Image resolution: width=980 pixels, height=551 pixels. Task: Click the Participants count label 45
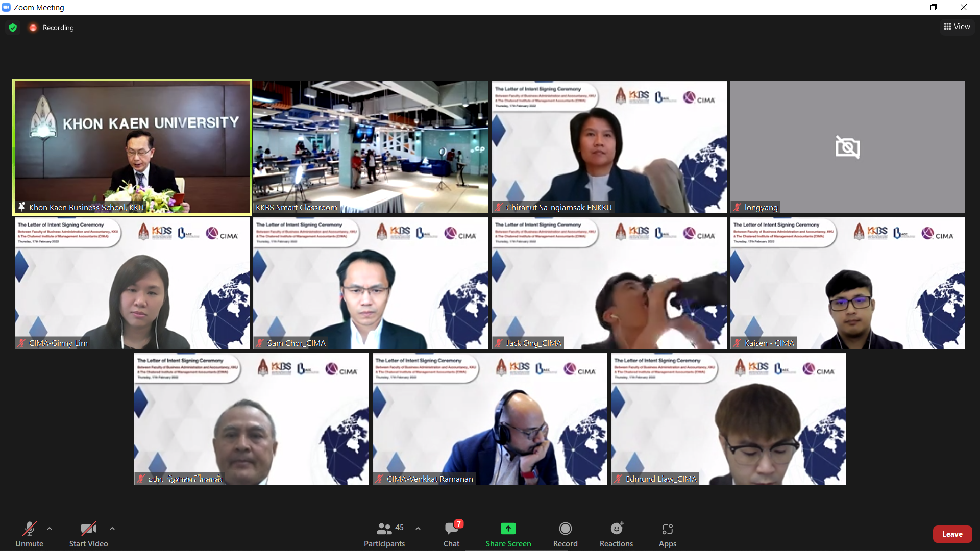(400, 528)
